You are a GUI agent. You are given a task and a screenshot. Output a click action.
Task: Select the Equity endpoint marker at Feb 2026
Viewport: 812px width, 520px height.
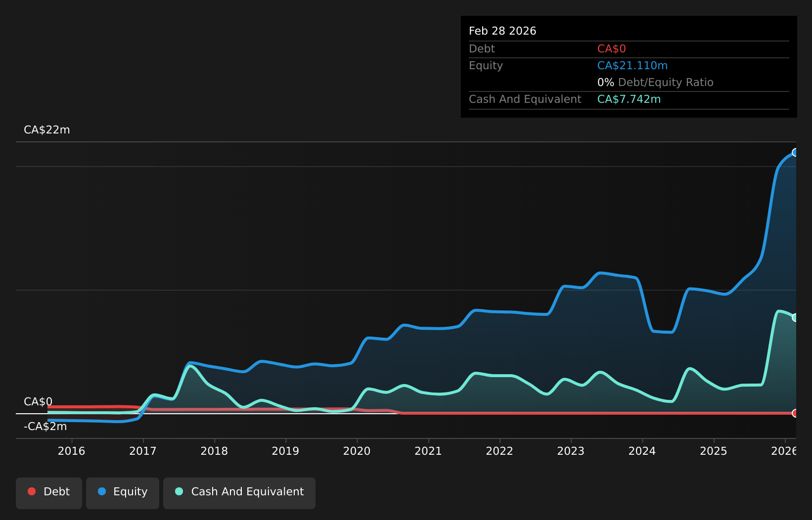795,152
